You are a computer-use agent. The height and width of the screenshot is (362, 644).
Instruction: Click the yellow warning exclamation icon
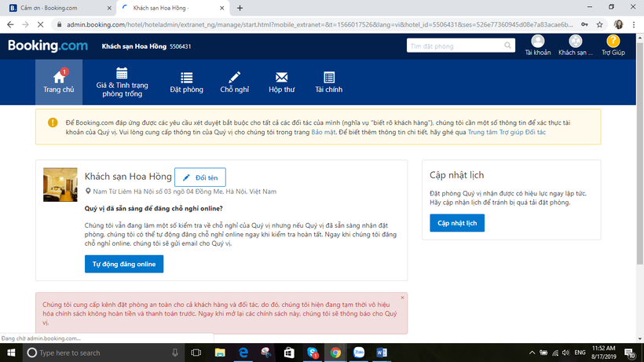[x=53, y=122]
